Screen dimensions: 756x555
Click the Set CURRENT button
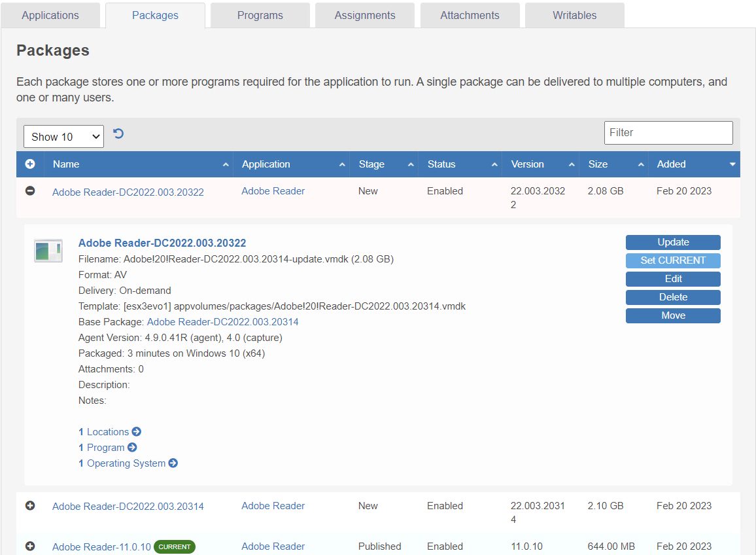coord(672,260)
